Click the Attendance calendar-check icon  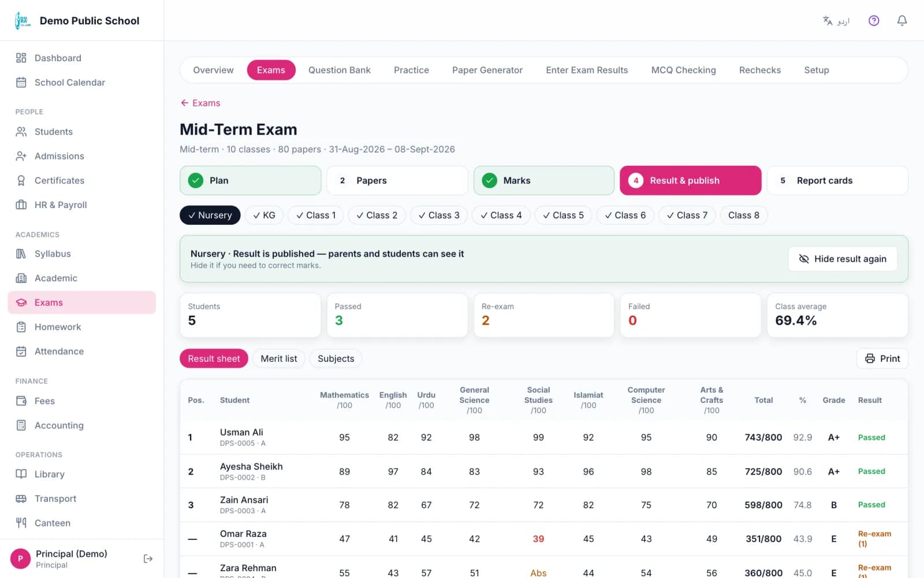[21, 351]
